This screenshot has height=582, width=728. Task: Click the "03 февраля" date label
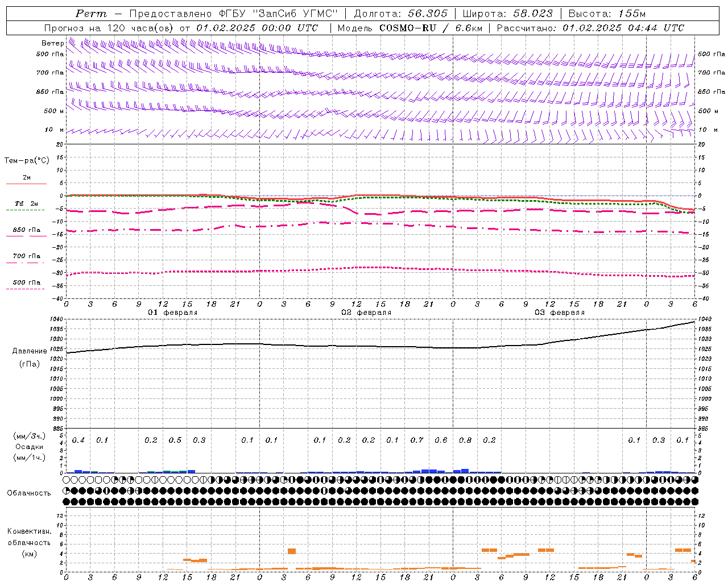(x=560, y=313)
